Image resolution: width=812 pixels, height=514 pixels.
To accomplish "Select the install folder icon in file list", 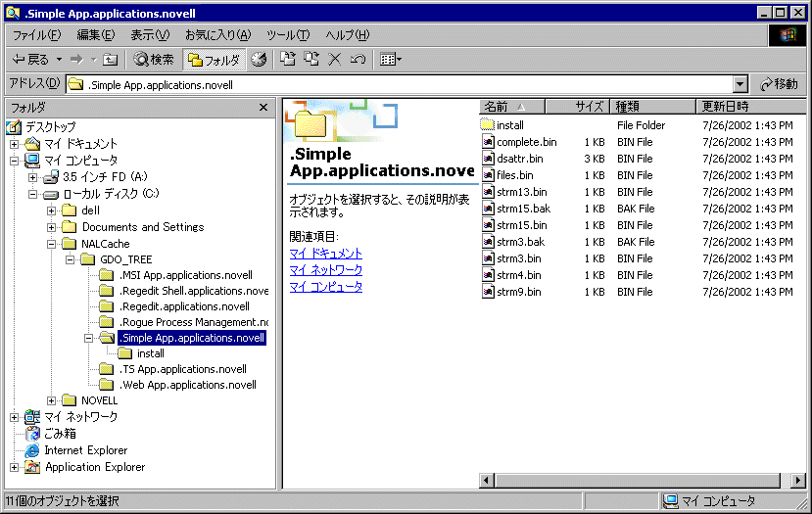I will point(489,125).
